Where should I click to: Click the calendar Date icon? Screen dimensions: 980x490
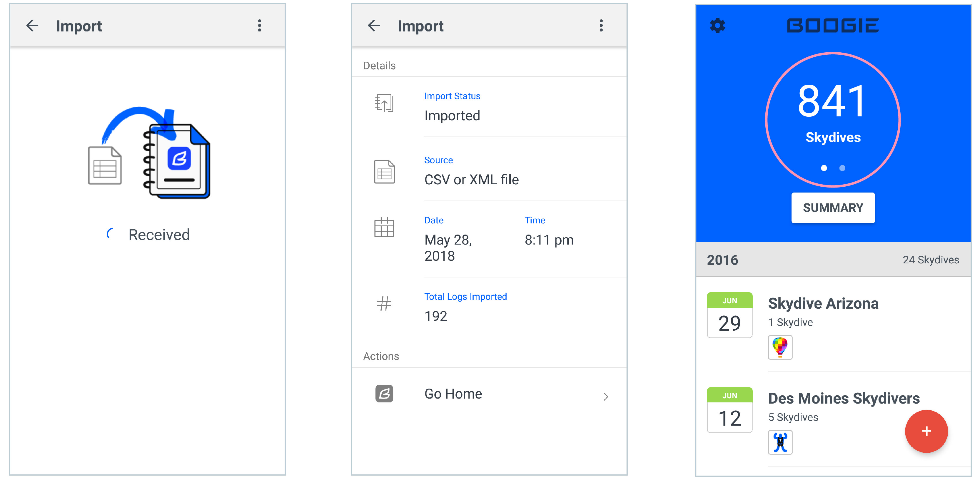[384, 228]
